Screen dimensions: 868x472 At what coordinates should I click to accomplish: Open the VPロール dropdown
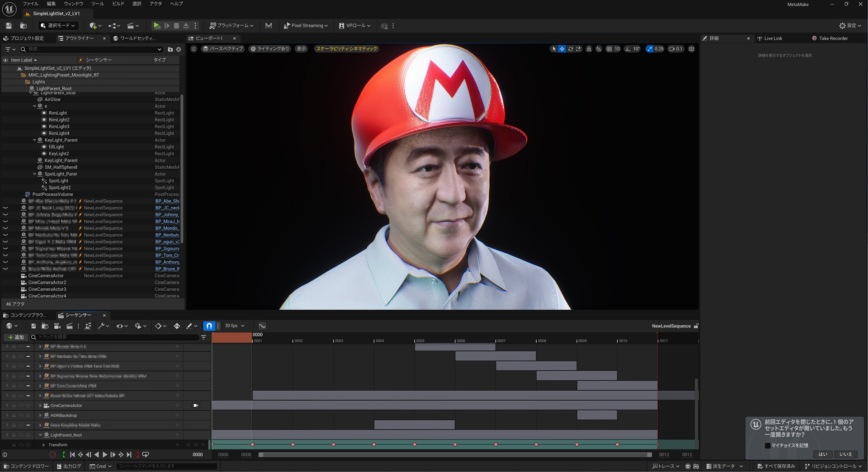[355, 26]
